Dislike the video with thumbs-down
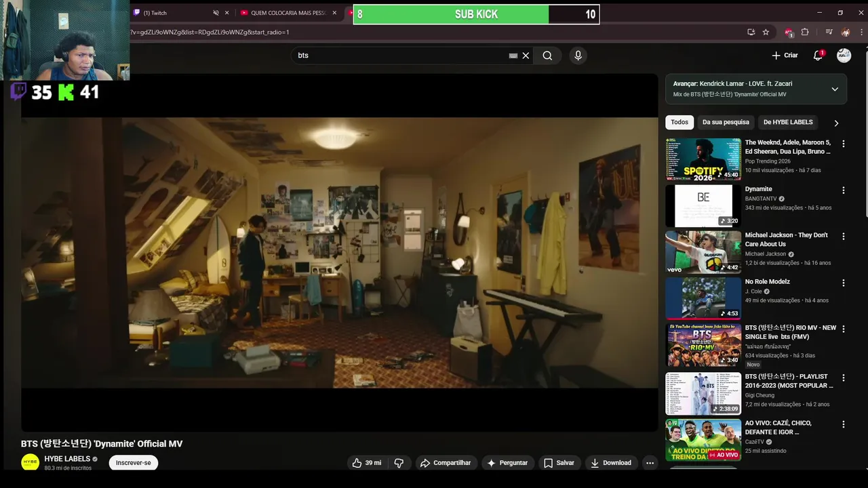868x488 pixels. pos(399,463)
